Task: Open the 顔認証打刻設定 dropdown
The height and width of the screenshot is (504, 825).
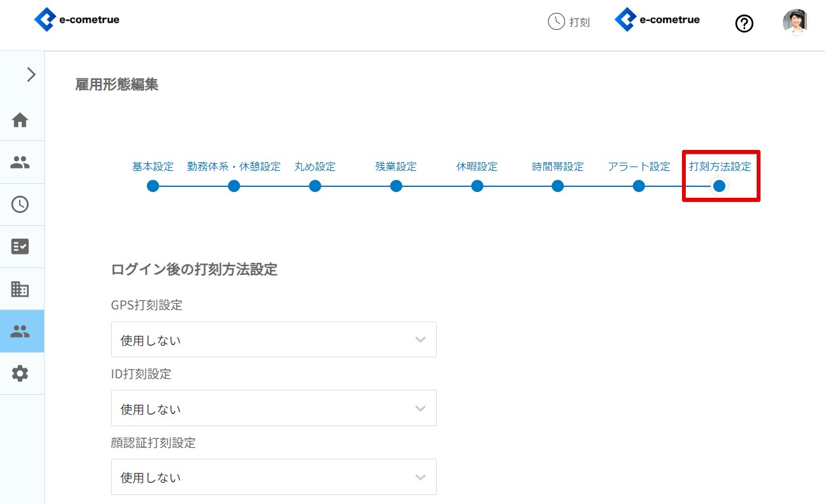Action: pos(273,477)
